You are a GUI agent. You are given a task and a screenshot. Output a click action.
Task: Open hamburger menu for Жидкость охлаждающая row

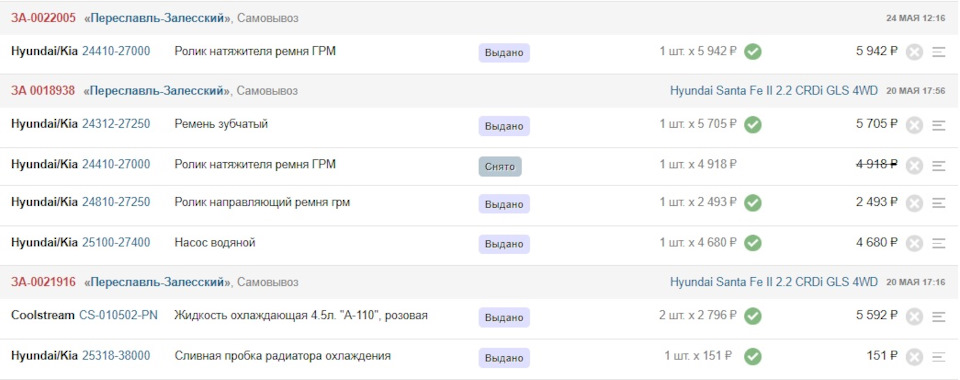point(939,316)
